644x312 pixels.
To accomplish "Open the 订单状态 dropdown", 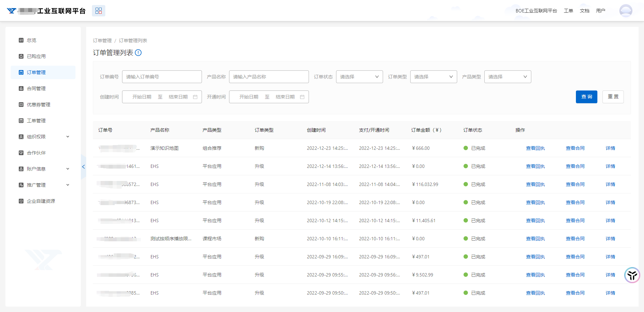I will click(x=360, y=77).
